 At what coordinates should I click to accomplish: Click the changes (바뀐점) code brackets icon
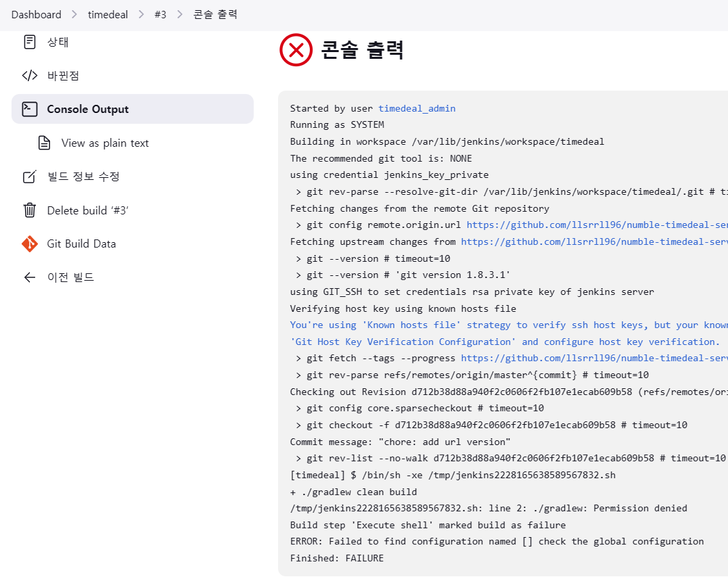[30, 75]
